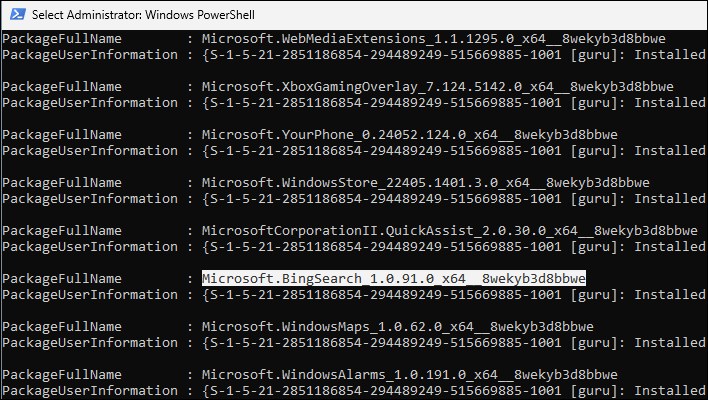Click the window title text
Image resolution: width=708 pixels, height=400 pixels.
point(143,15)
